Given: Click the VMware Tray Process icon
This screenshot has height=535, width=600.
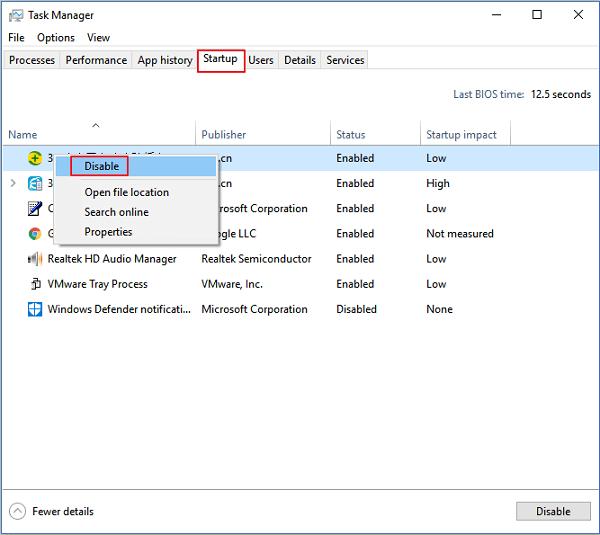Looking at the screenshot, I should (x=36, y=284).
